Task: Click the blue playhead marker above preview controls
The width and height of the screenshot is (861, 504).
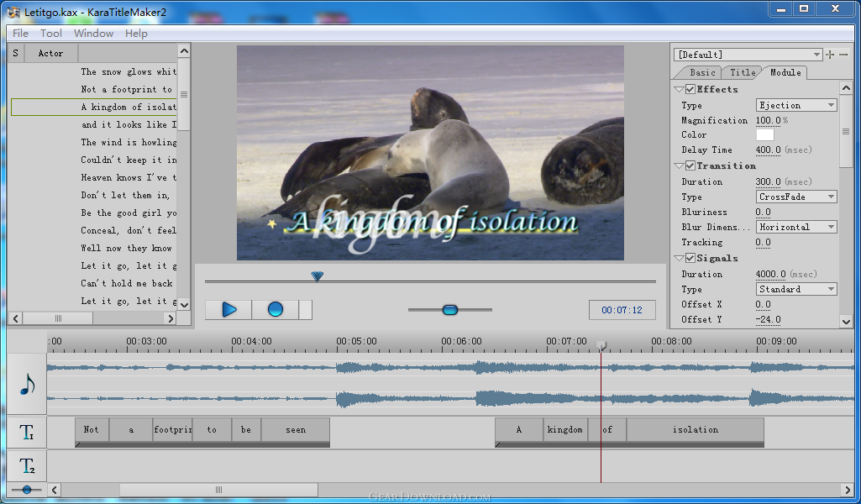Action: click(317, 276)
